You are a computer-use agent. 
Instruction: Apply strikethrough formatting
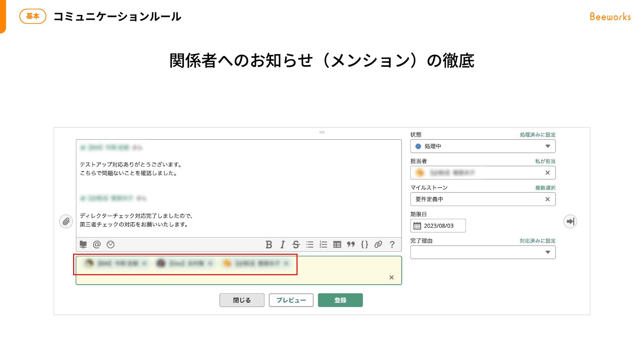pyautogui.click(x=296, y=244)
